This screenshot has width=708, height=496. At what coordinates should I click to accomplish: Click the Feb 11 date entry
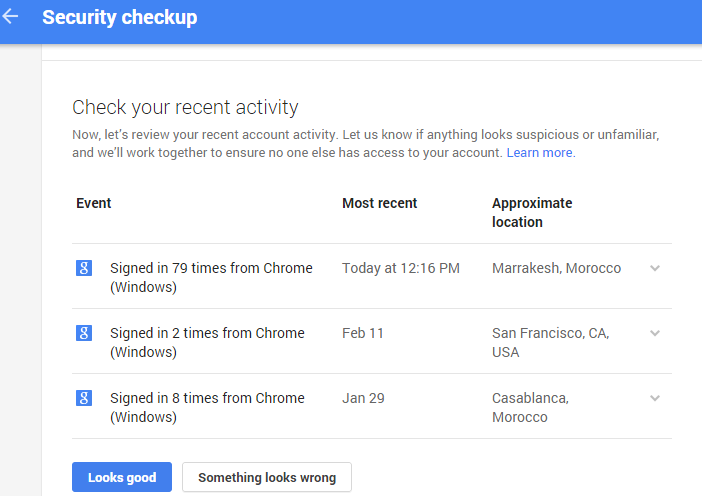tap(362, 333)
